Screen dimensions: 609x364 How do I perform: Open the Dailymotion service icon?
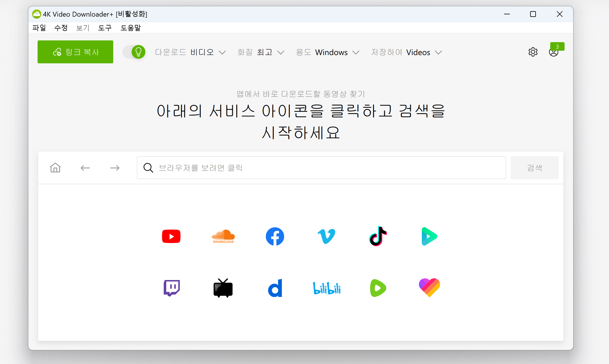[x=275, y=288]
